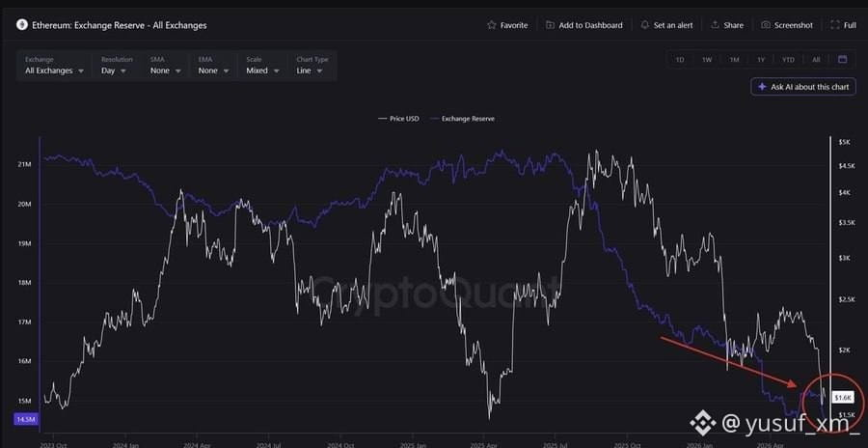Switch chart to Full view
The width and height of the screenshot is (868, 448).
point(843,25)
